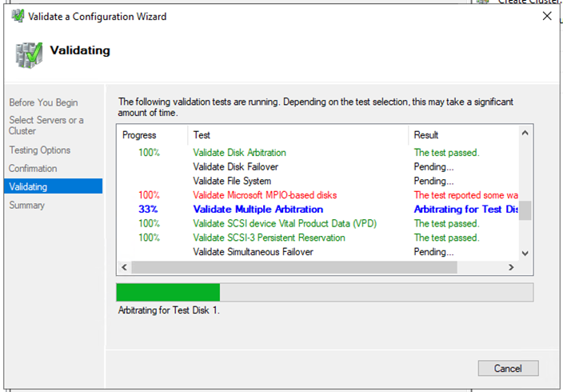Screen dimensions: 563x392
Task: Select the Validate File System row
Action: tap(317, 181)
